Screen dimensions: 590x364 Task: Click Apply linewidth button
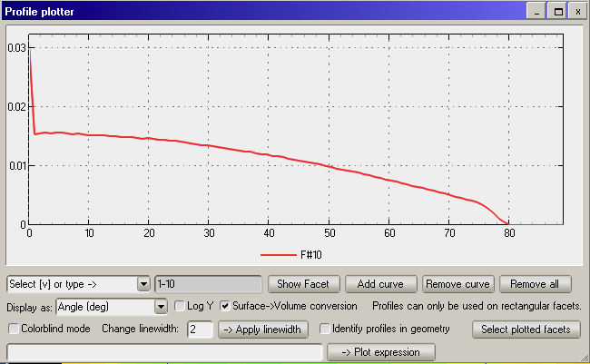(263, 329)
